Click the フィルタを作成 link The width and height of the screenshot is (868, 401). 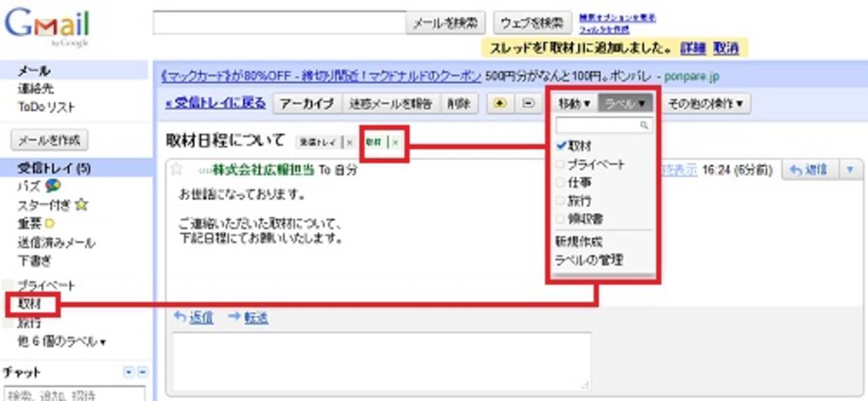point(604,30)
